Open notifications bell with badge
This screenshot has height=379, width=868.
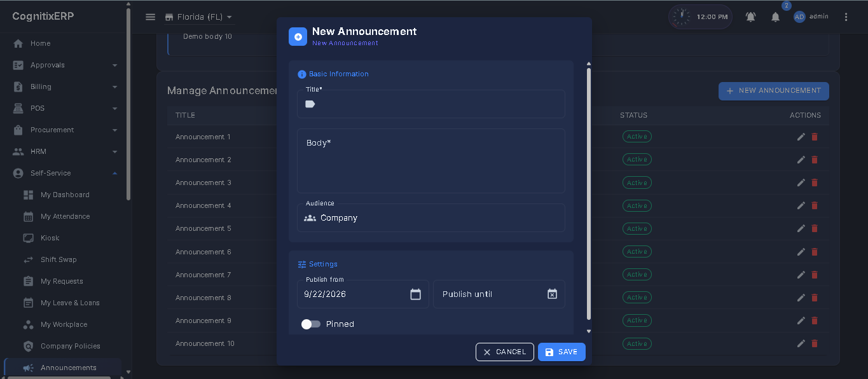click(775, 17)
